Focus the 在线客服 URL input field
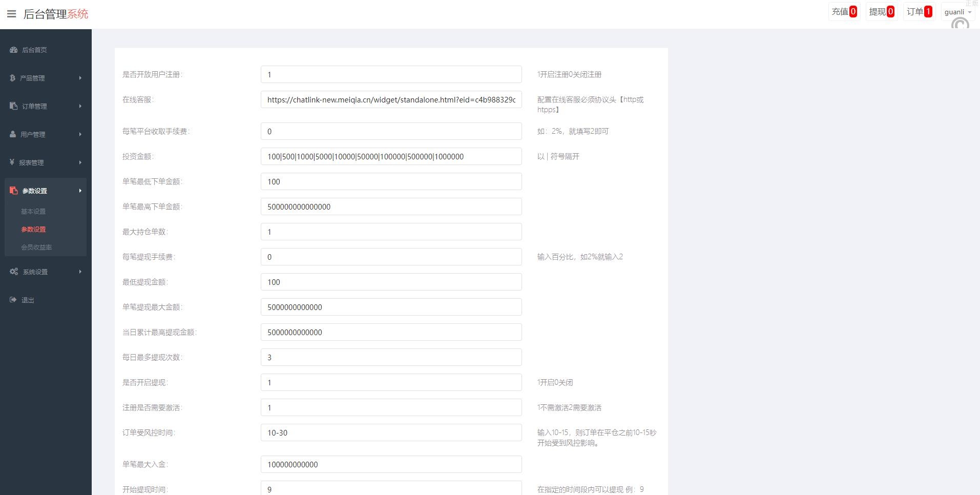Viewport: 980px width, 495px height. [391, 99]
